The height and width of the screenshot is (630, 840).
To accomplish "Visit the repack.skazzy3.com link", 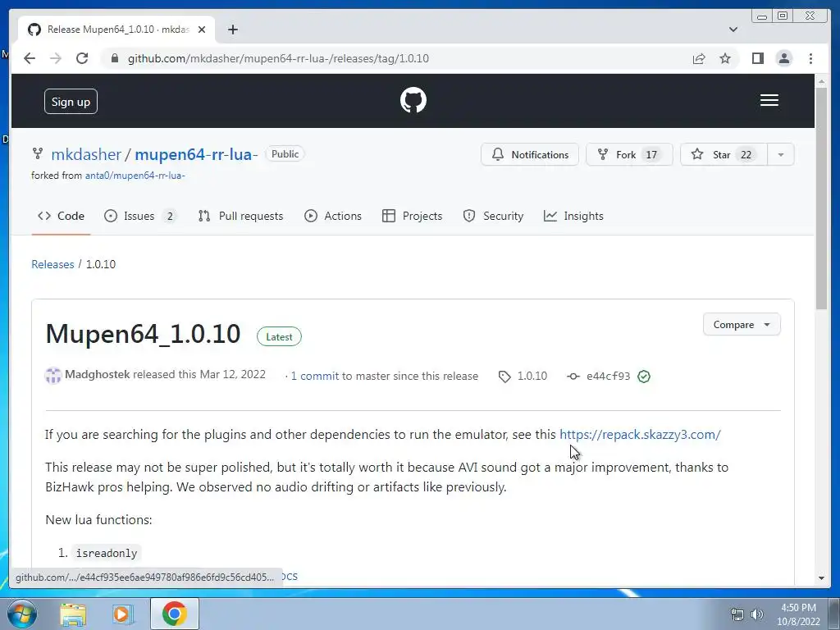I will pyautogui.click(x=640, y=435).
